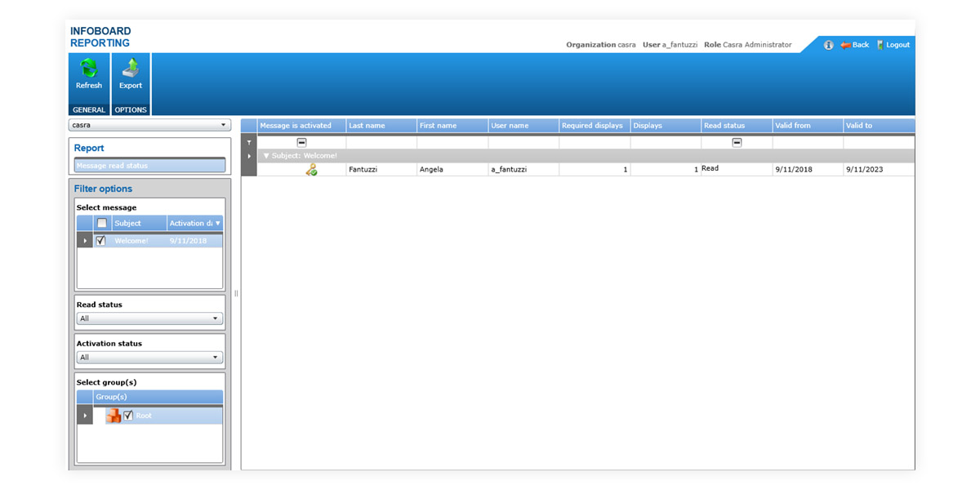
Task: Click the User name filter input field
Action: (523, 142)
